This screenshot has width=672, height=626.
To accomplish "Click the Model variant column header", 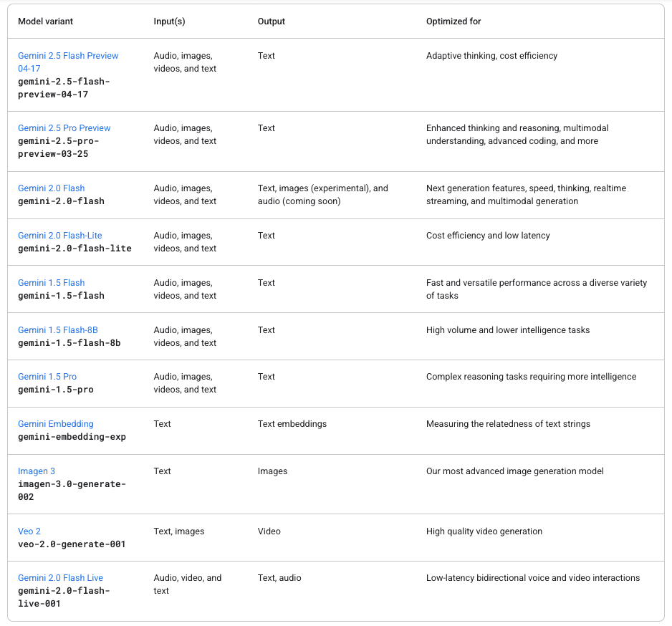I will [45, 21].
